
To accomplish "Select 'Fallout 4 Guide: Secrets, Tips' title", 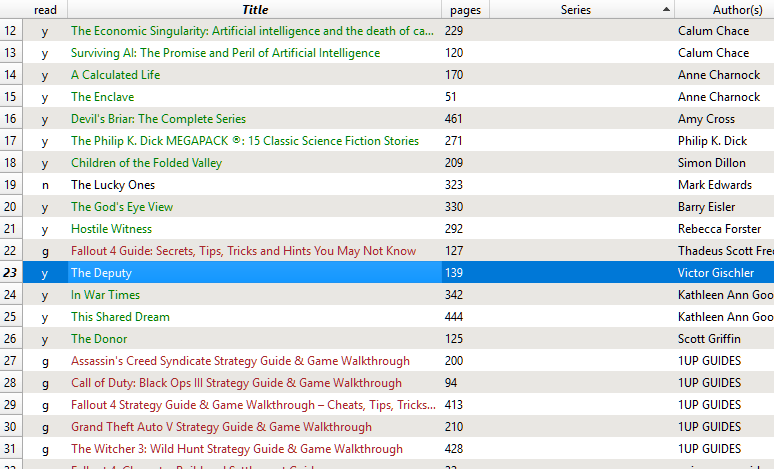I will point(243,251).
